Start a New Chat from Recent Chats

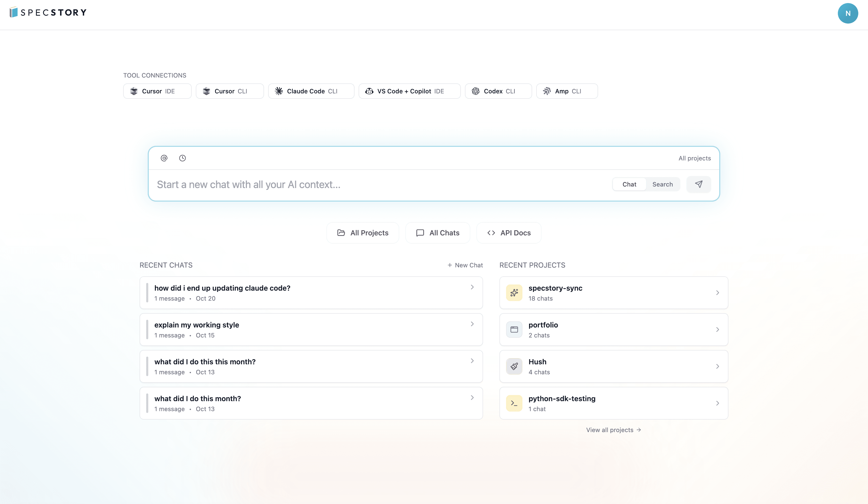465,265
